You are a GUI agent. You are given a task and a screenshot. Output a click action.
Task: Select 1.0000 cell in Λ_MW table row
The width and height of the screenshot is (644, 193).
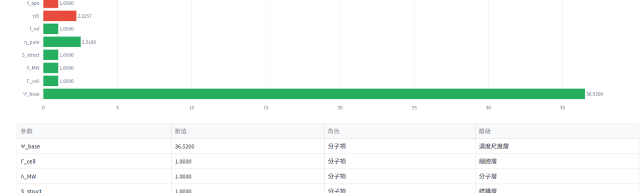247,176
